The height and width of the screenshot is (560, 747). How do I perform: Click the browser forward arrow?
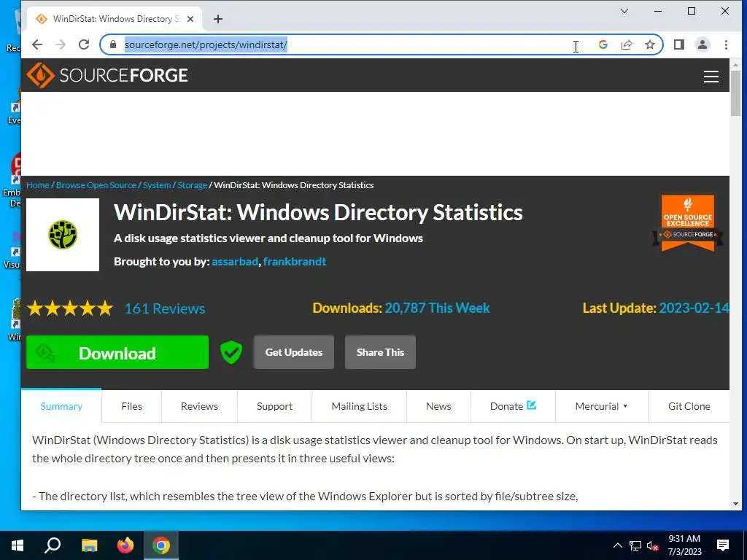[61, 44]
